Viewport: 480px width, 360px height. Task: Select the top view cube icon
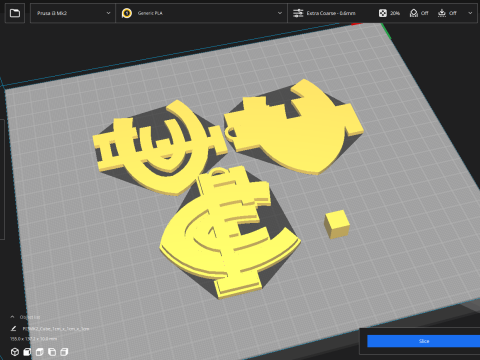[39, 352]
